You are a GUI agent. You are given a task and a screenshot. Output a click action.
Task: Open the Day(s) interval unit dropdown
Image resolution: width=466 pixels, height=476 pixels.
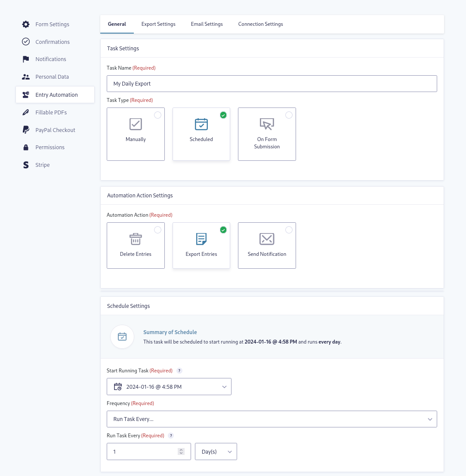[x=216, y=451]
